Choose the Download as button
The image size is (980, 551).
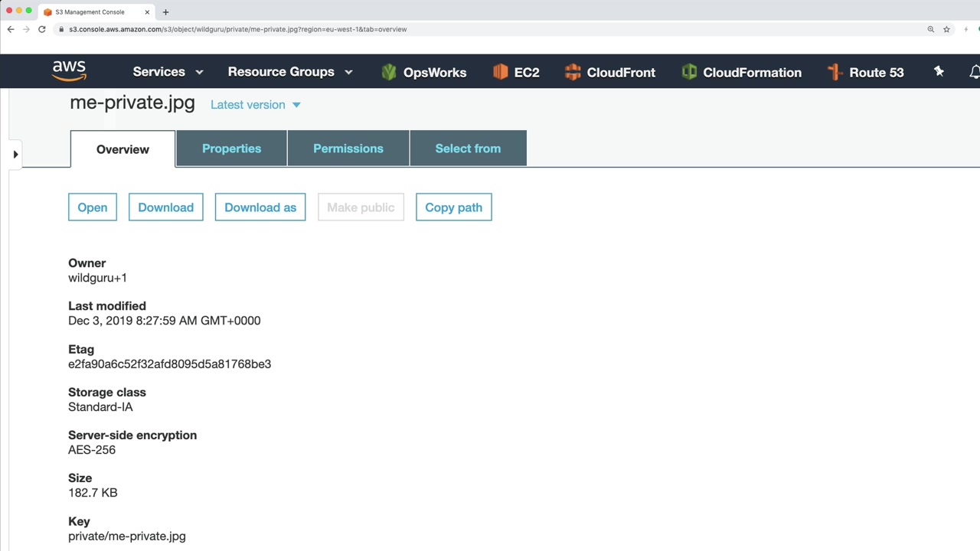pos(260,207)
